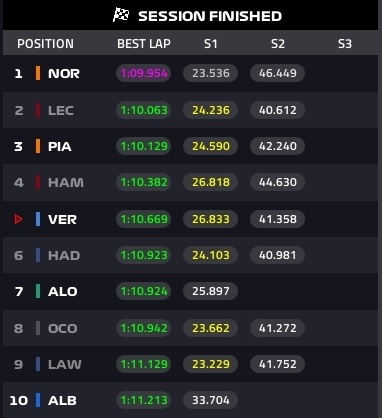Click the checkered flag icon
Screen dimensions: 382x418
(121, 15)
